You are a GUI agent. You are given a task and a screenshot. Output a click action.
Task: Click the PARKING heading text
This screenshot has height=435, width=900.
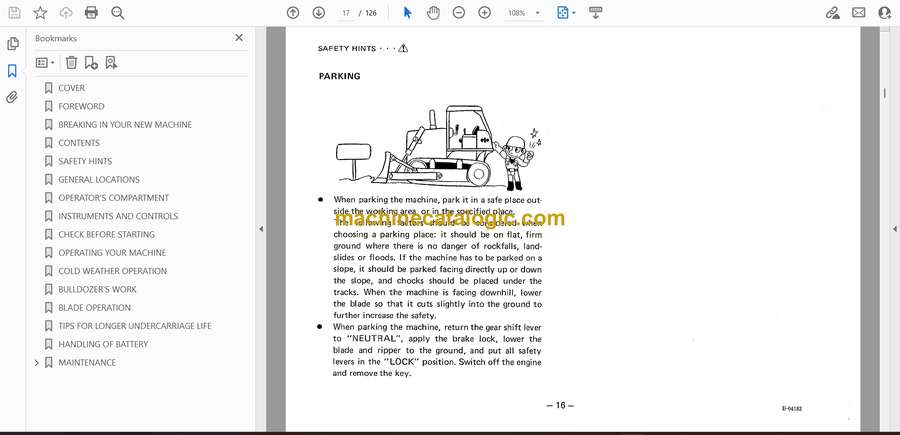tap(340, 76)
